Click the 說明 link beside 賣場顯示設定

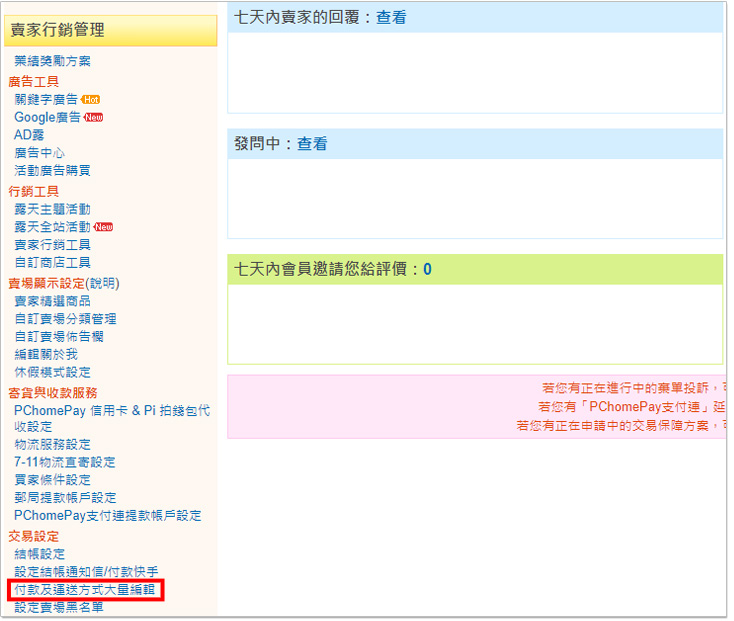(x=102, y=283)
